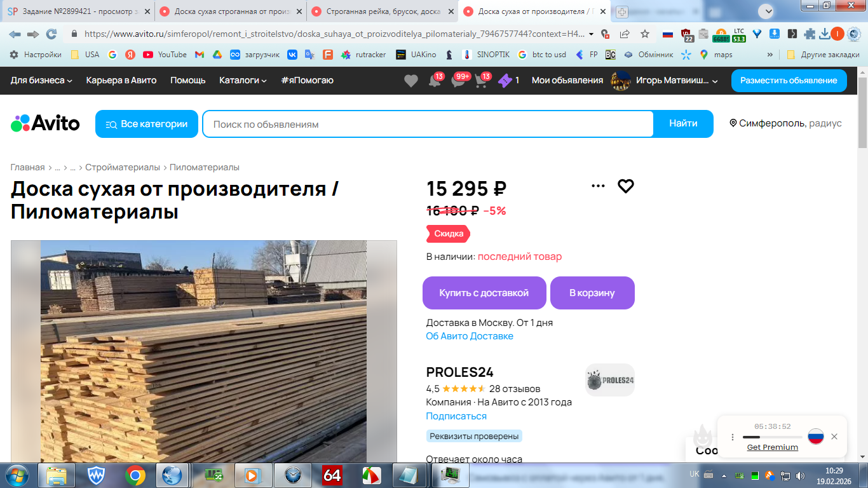Open the Windows Start button
Image resolution: width=868 pixels, height=488 pixels.
(17, 475)
